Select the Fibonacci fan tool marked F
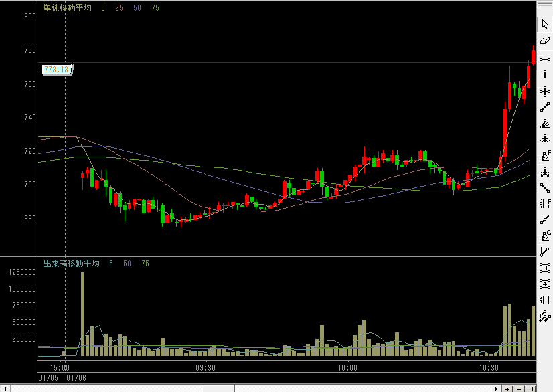 tap(545, 156)
